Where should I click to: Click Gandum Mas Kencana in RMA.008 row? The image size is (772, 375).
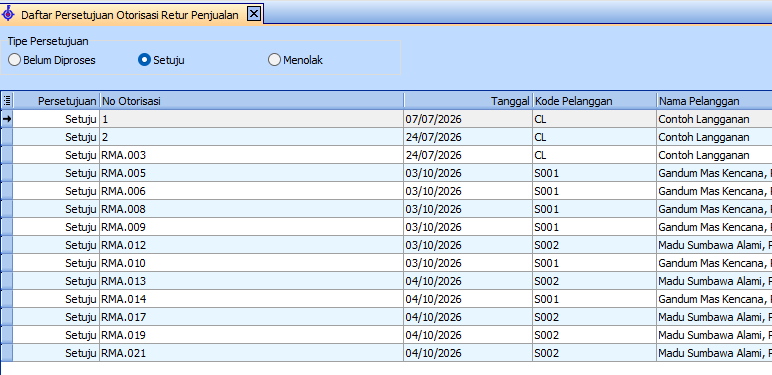(714, 209)
